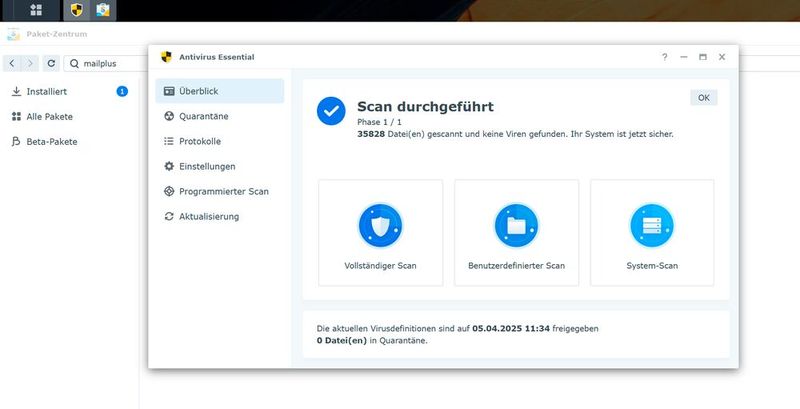This screenshot has height=409, width=800.
Task: Click the 0 Datei(en) quarantine text
Action: coord(342,341)
